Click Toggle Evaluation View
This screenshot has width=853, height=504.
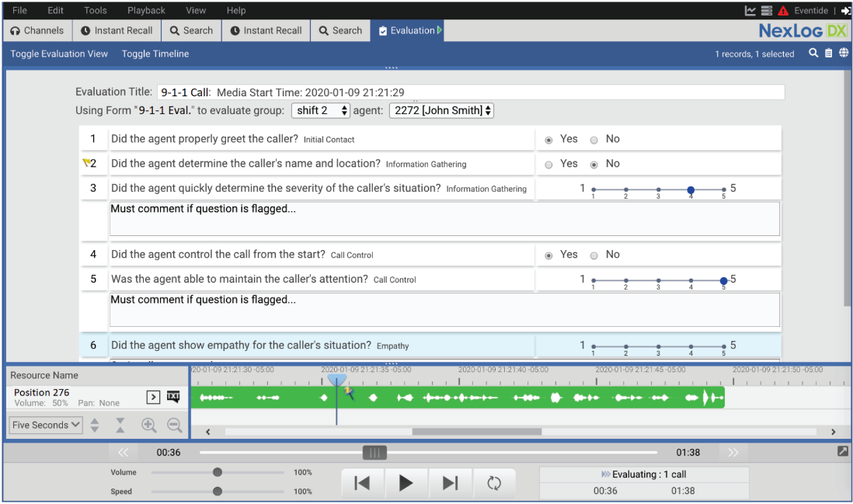click(59, 54)
